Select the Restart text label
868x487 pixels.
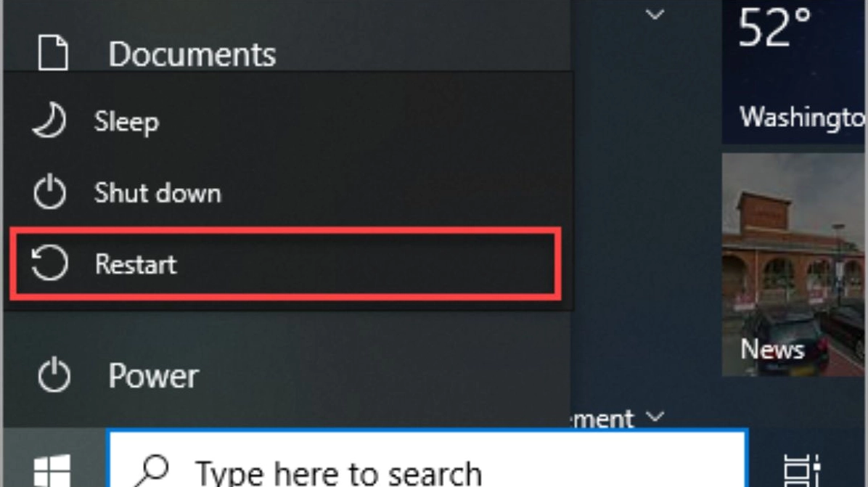[136, 263]
